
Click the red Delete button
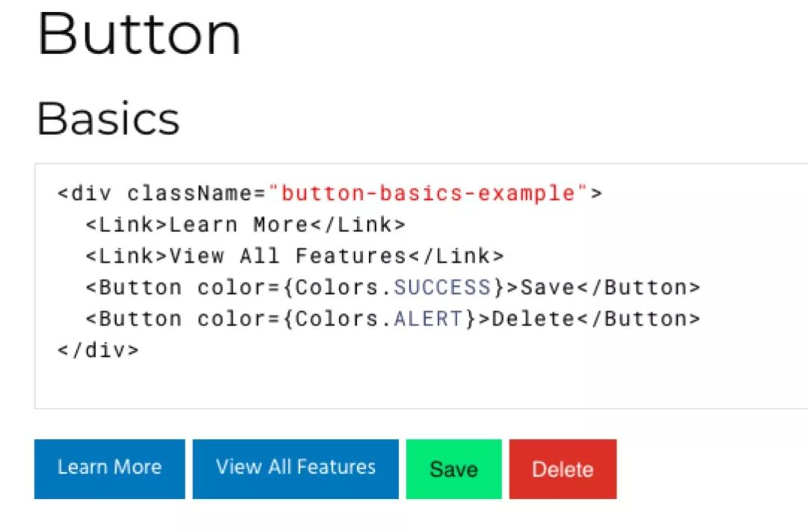click(563, 468)
